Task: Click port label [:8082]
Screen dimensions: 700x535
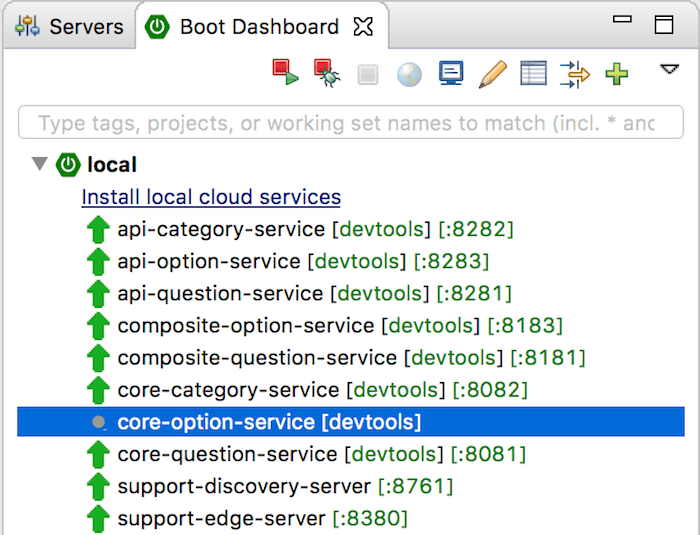Action: (x=490, y=390)
